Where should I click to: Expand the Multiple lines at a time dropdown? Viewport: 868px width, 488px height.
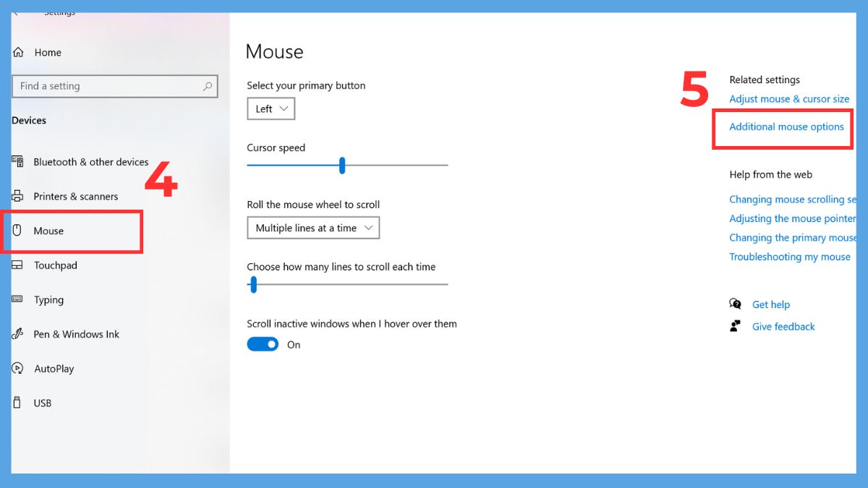point(313,228)
